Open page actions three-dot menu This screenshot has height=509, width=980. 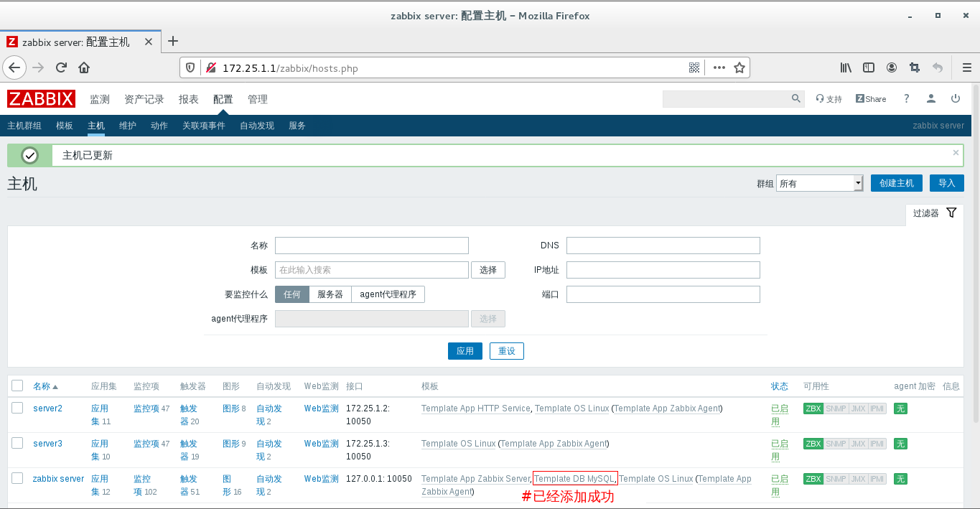[719, 67]
